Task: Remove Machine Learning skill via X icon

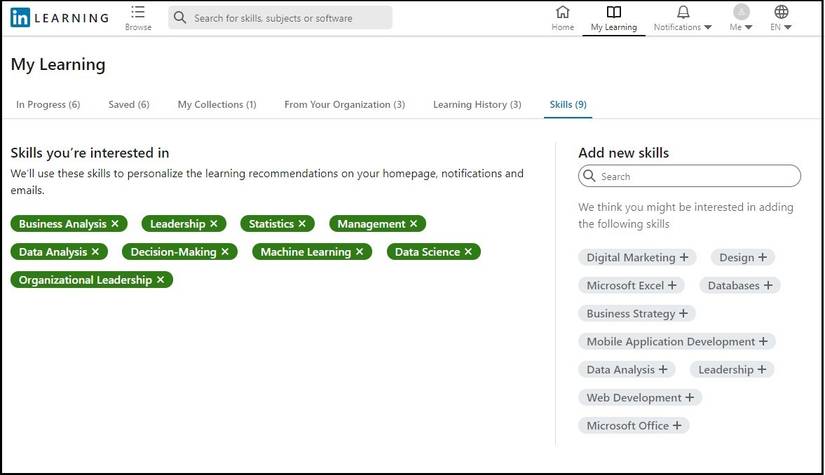Action: point(359,251)
